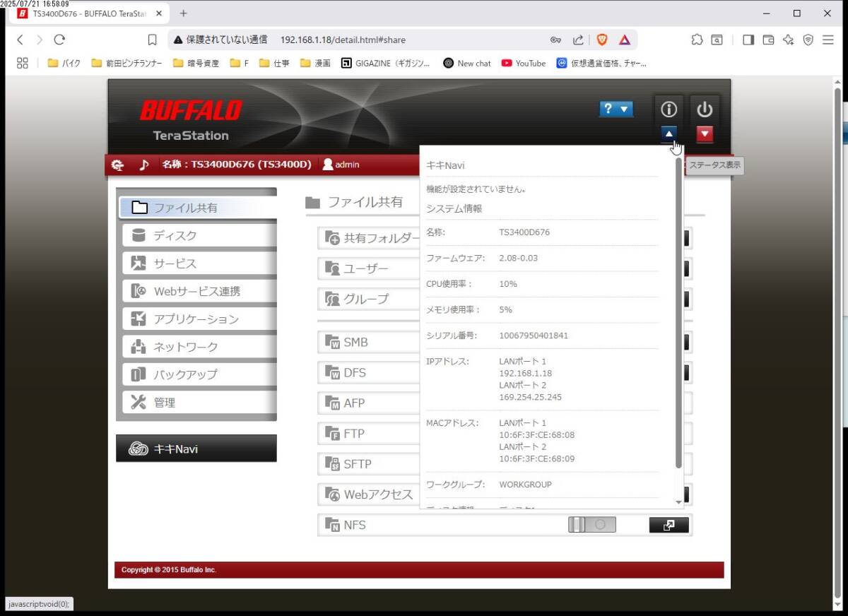This screenshot has width=848, height=616.
Task: Click the NFS row icon
Action: pos(332,525)
